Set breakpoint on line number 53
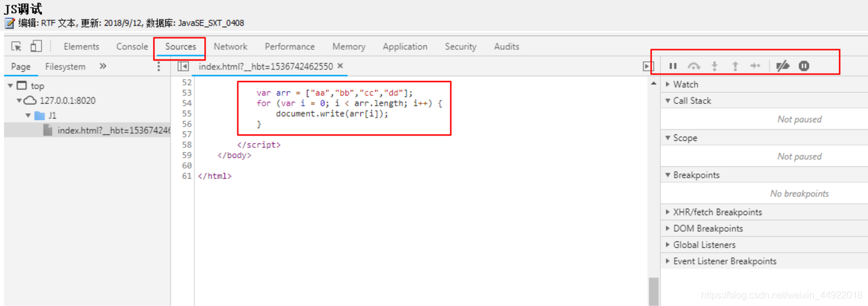The width and height of the screenshot is (868, 306). 186,93
